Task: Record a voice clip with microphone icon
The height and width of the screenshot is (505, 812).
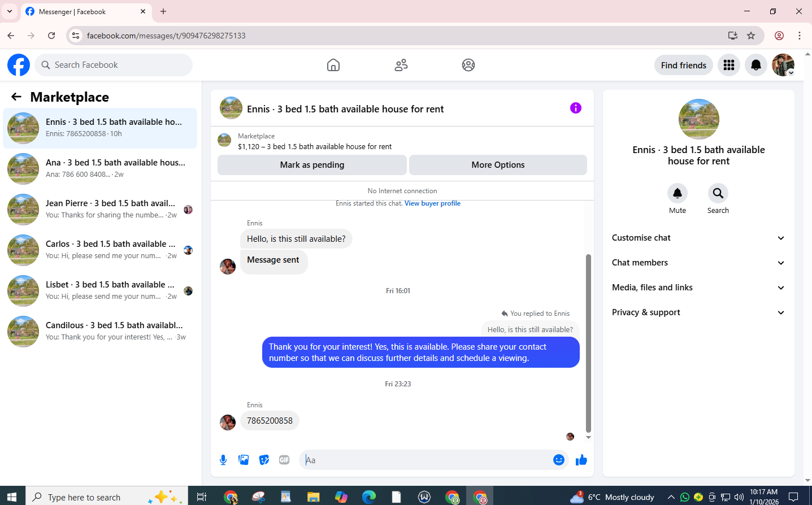Action: 223,460
